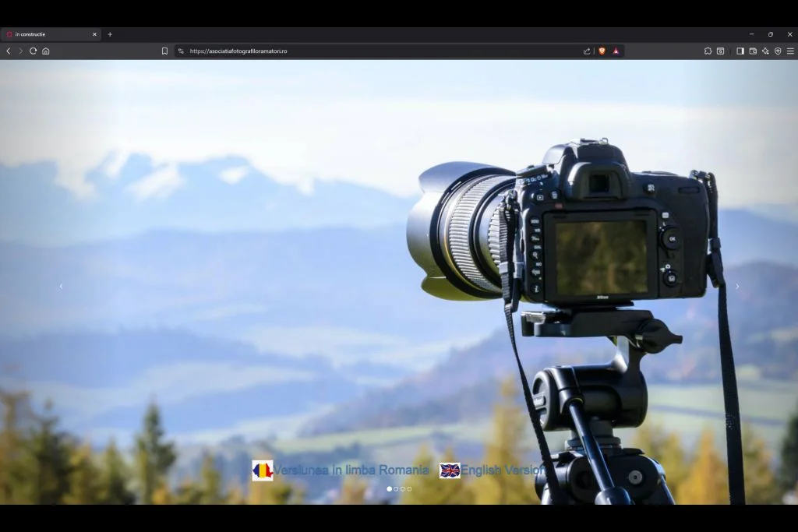Select the second carousel indicator dot

[396, 489]
